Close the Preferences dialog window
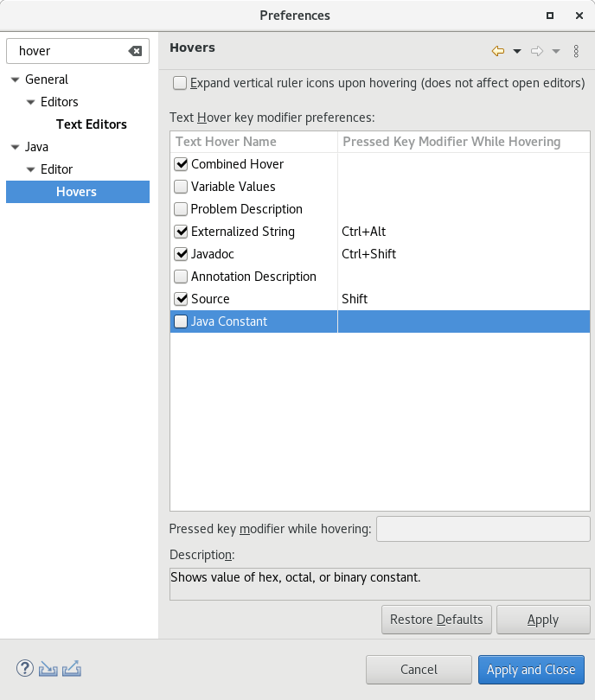 click(579, 16)
